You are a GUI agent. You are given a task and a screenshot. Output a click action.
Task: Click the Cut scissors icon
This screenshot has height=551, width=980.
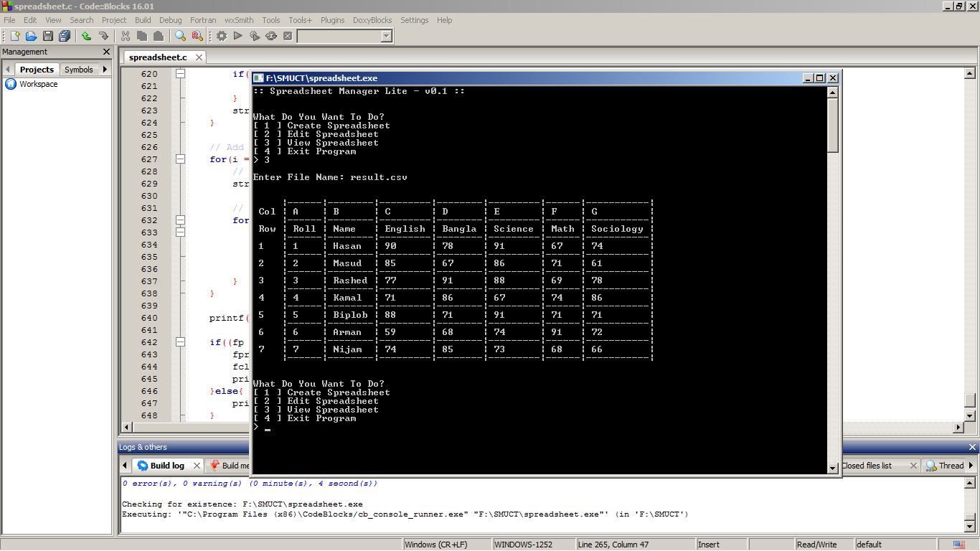point(126,36)
